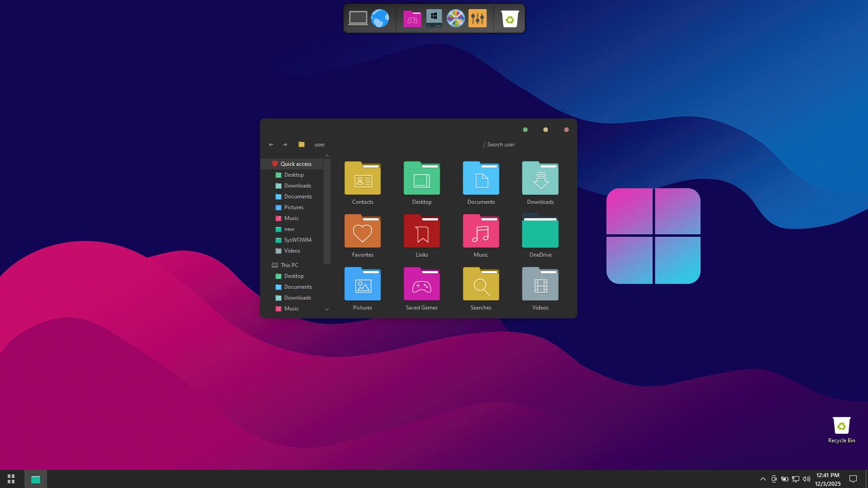Expand This PC in navigation pane

click(x=289, y=265)
